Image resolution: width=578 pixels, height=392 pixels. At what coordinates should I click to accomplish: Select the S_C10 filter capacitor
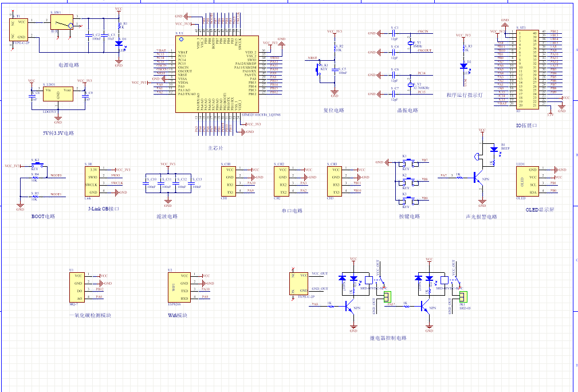tap(146, 183)
